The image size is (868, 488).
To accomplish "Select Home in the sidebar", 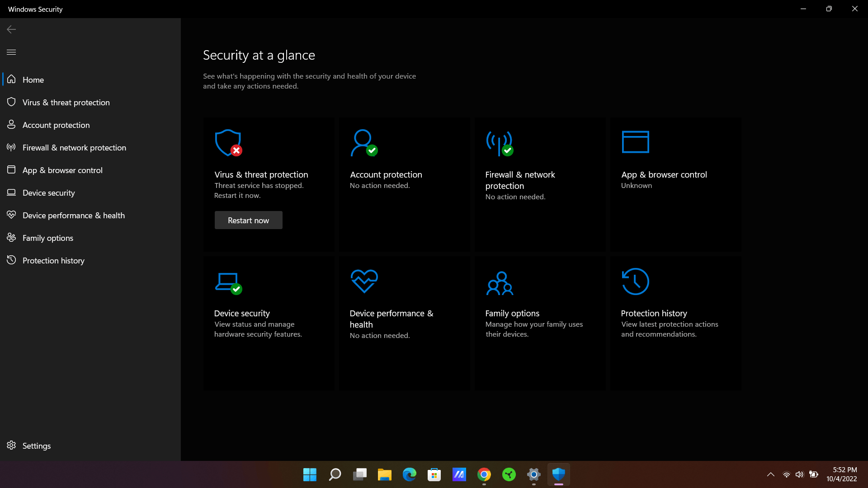I will click(33, 80).
